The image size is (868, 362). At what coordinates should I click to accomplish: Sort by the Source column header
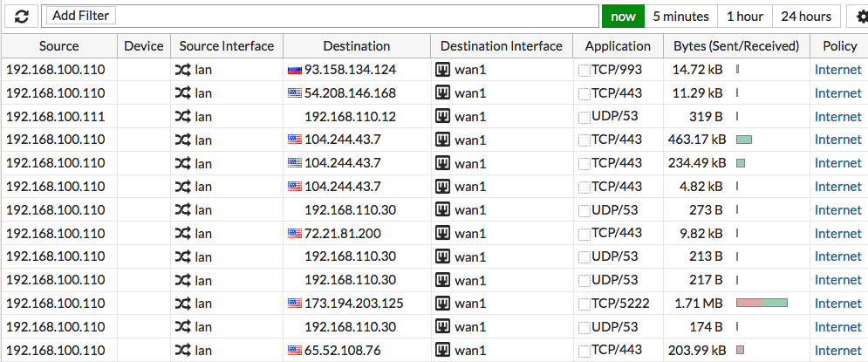[59, 46]
